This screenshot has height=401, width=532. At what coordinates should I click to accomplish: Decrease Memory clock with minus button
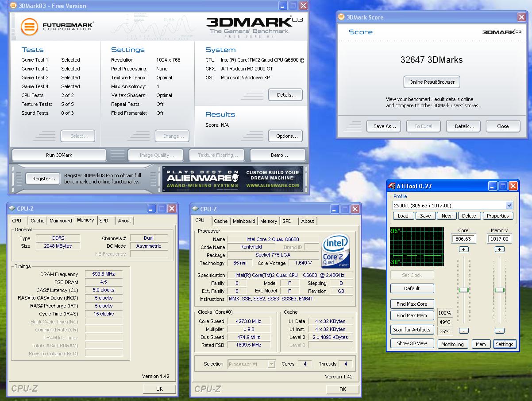tap(499, 331)
